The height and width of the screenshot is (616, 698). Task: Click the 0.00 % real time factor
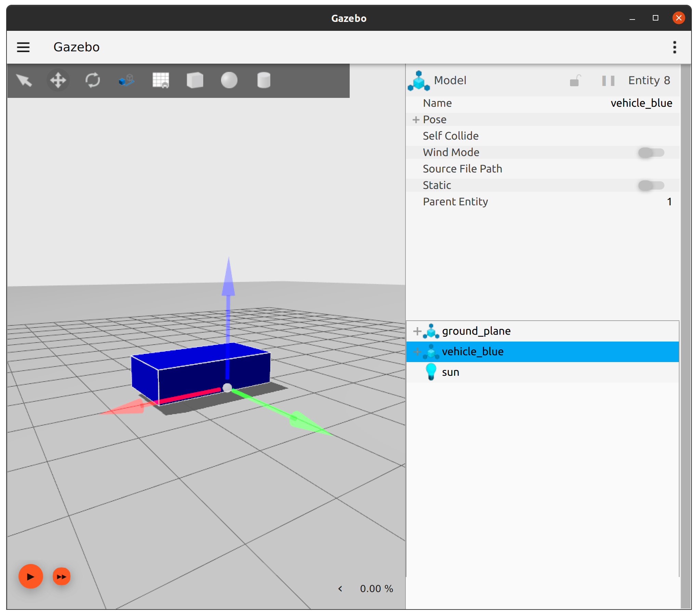click(376, 589)
